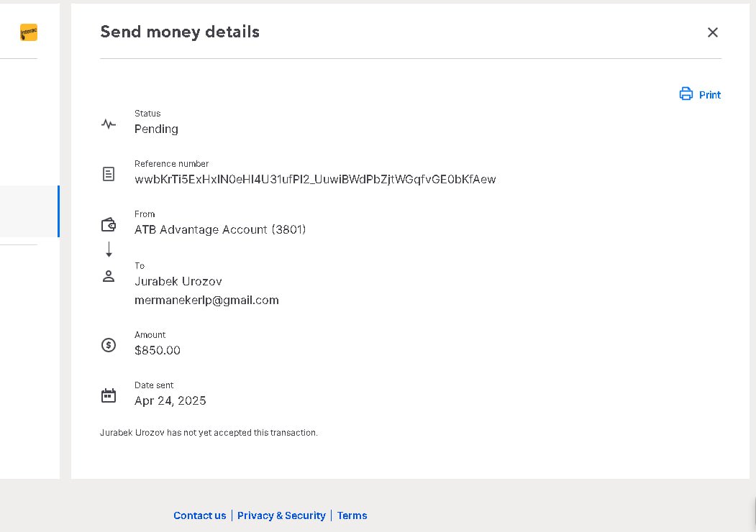Image resolution: width=756 pixels, height=532 pixels.
Task: Select the highlighted item in left sidebar
Action: (x=29, y=211)
